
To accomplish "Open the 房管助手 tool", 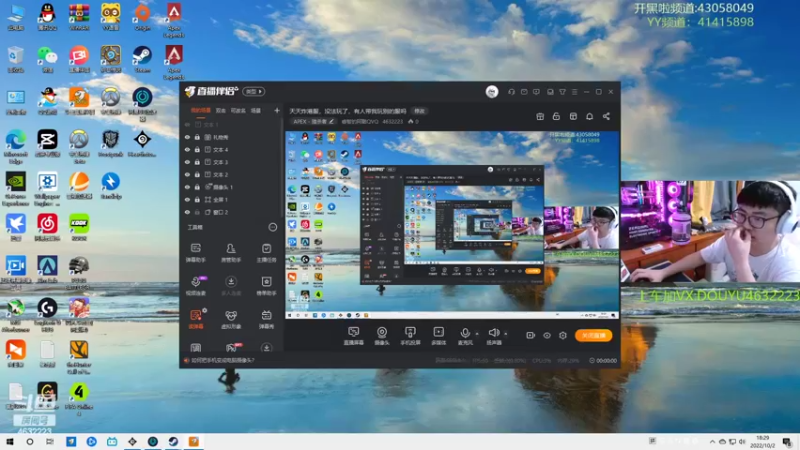I will (x=231, y=252).
